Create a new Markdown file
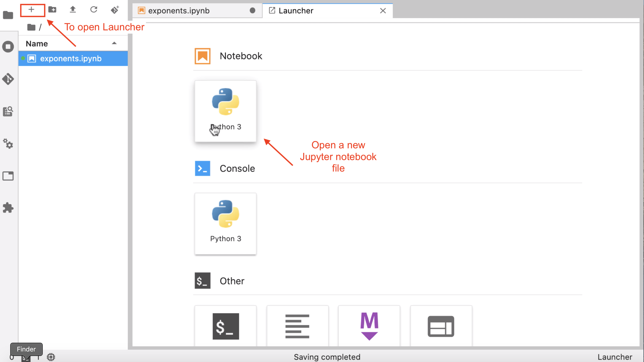 [x=369, y=326]
